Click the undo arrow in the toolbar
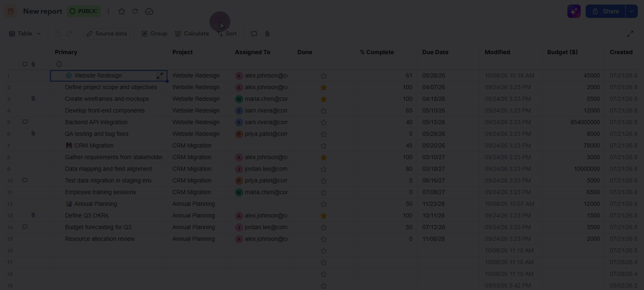 tap(58, 34)
